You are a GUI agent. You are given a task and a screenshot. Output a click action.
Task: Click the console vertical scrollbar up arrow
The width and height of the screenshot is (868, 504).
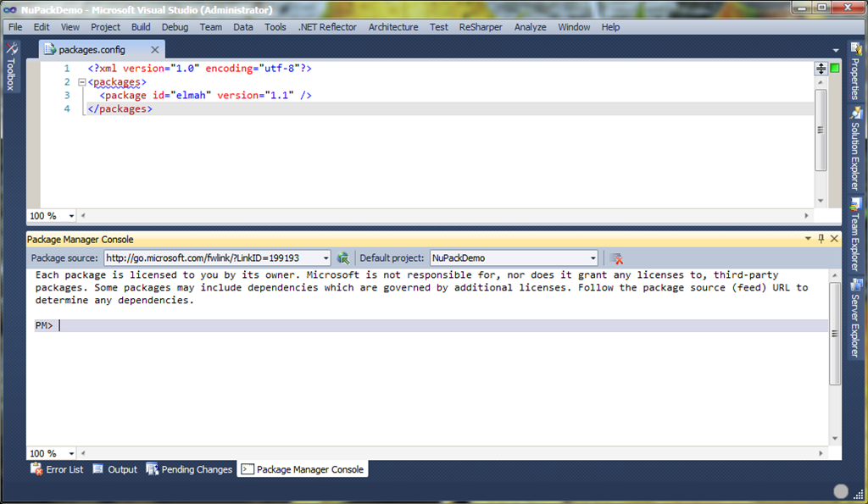click(835, 275)
